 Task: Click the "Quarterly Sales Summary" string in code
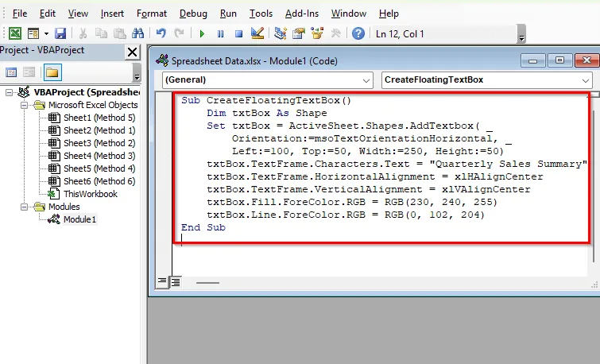point(508,164)
